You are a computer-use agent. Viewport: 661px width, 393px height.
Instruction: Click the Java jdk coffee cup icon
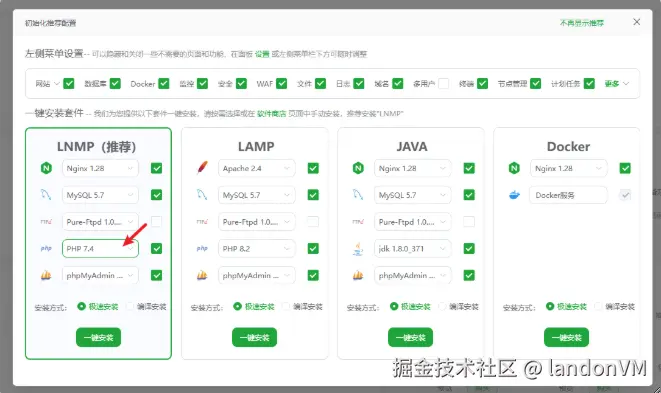click(358, 249)
